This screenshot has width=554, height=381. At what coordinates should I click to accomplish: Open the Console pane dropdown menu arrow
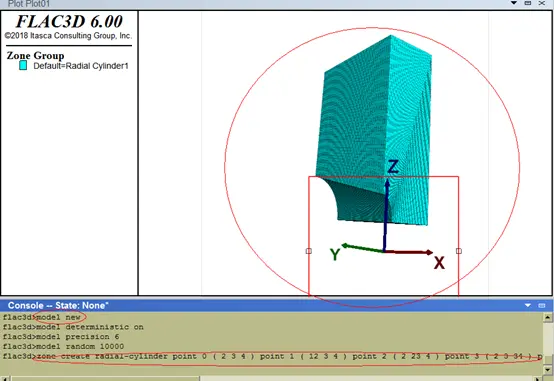click(528, 305)
